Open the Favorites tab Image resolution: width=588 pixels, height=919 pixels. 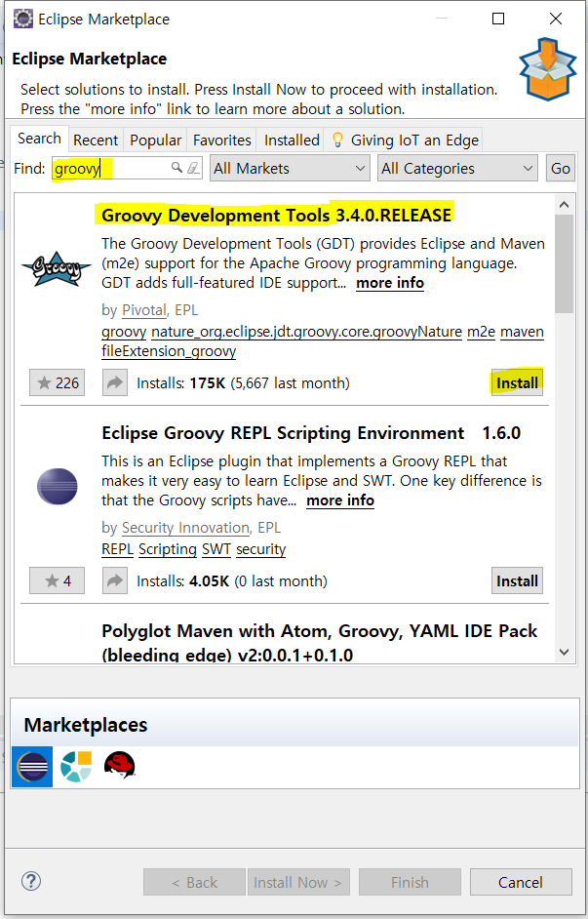[x=222, y=140]
